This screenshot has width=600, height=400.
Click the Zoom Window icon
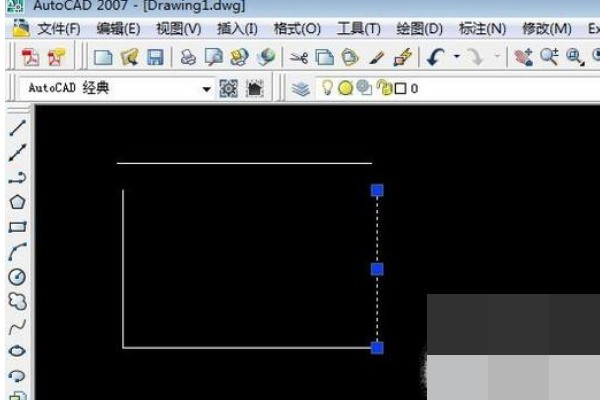click(x=575, y=57)
